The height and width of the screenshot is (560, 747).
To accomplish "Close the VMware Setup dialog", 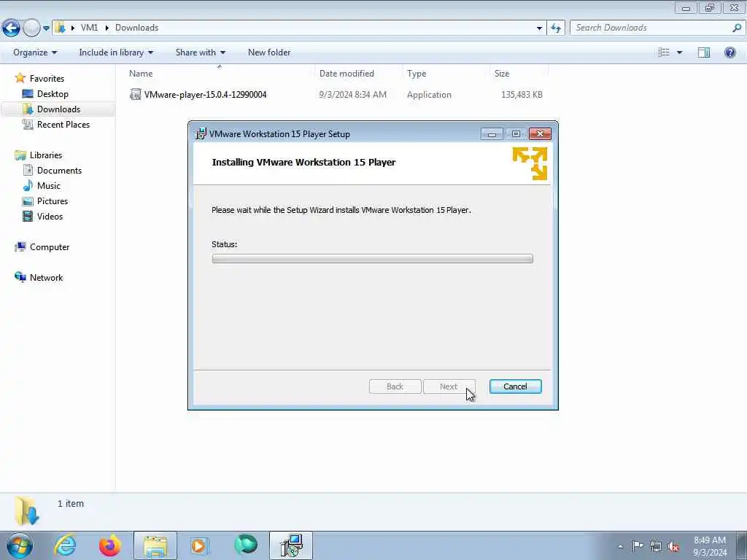I will pyautogui.click(x=540, y=134).
